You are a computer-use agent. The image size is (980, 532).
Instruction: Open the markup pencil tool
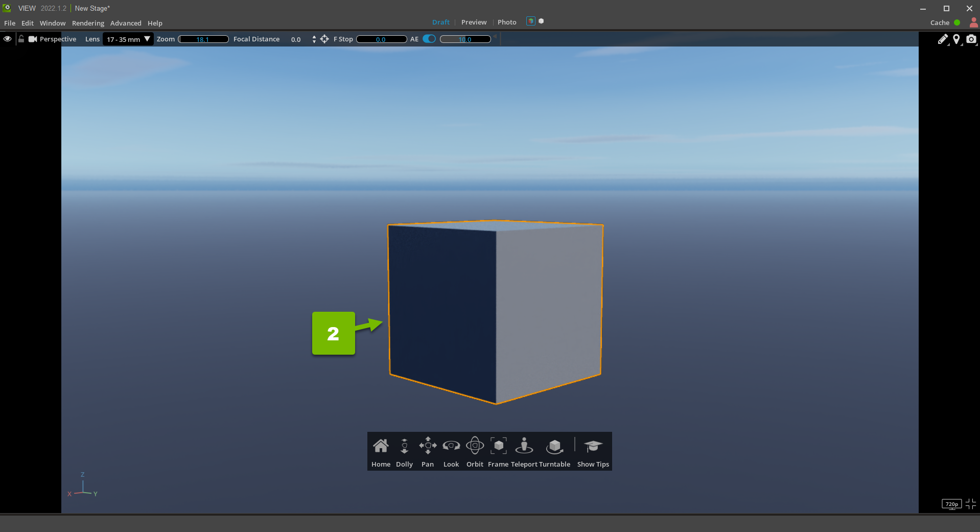(943, 39)
